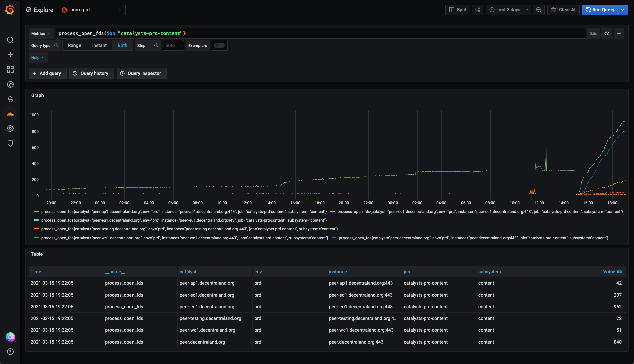Toggle query visibility eye icon

607,33
